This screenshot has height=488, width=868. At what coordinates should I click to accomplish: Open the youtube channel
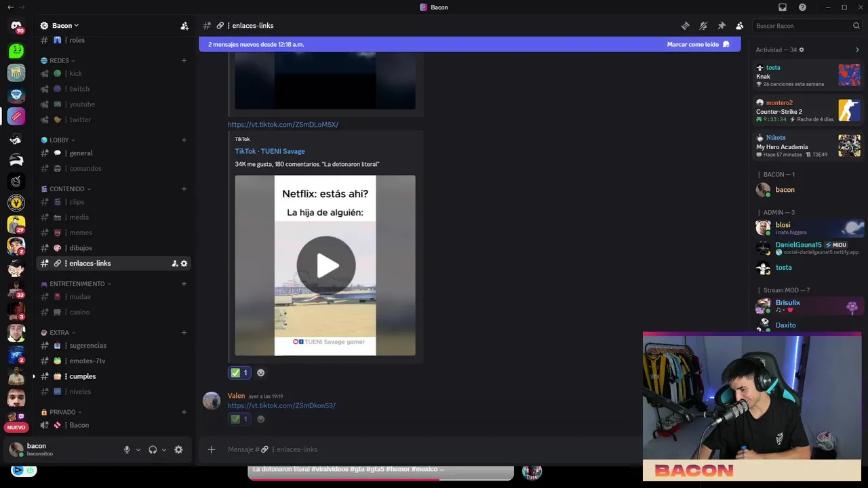pyautogui.click(x=113, y=104)
